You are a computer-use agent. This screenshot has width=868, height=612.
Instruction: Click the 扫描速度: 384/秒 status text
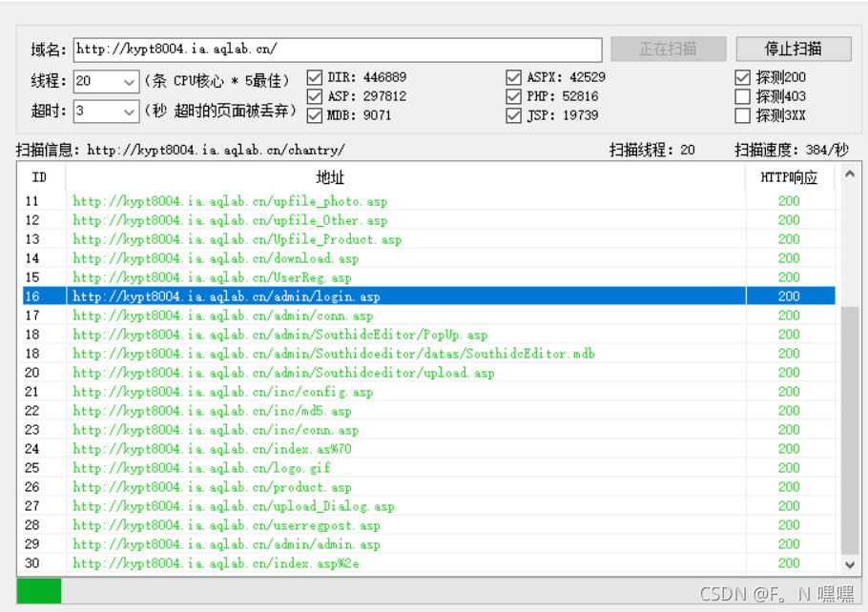point(792,150)
